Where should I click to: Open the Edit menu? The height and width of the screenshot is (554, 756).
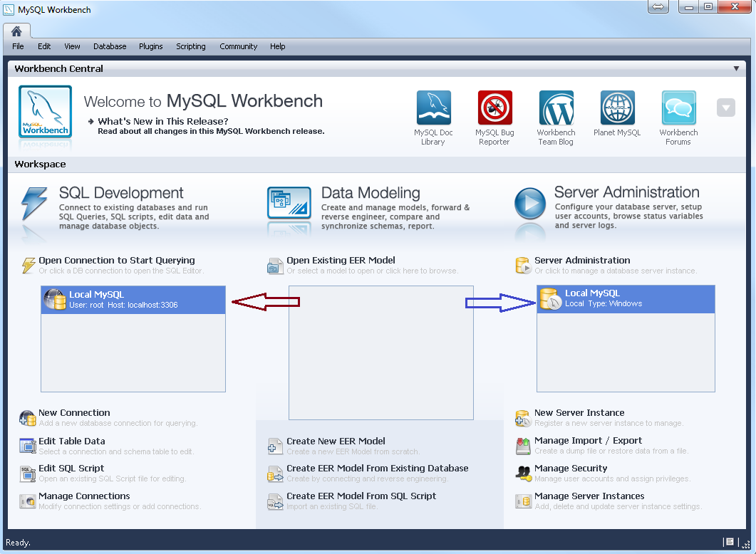(x=44, y=46)
